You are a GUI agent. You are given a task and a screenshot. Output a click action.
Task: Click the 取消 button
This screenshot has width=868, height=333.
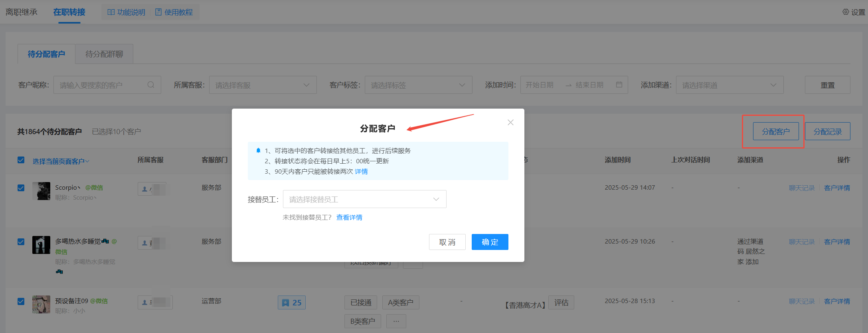(x=447, y=242)
